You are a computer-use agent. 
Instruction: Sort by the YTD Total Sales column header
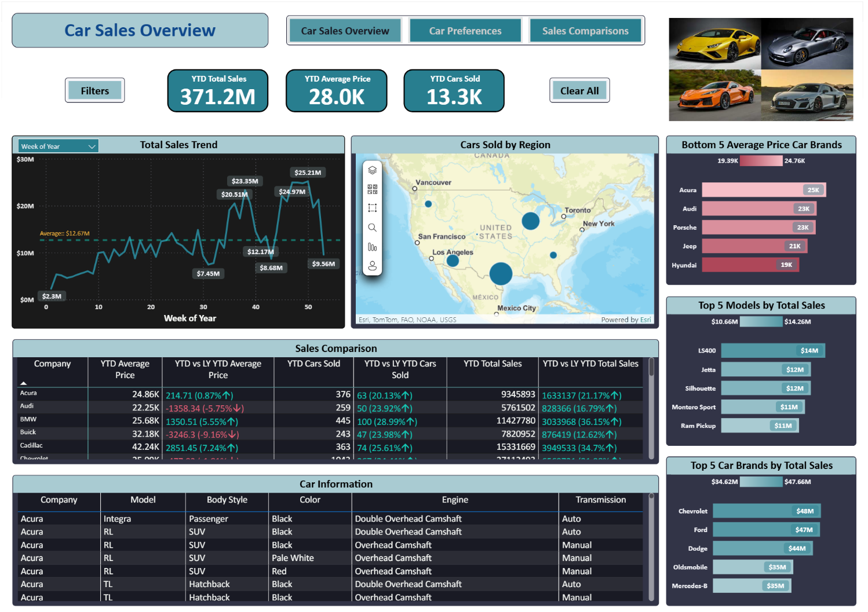493,364
